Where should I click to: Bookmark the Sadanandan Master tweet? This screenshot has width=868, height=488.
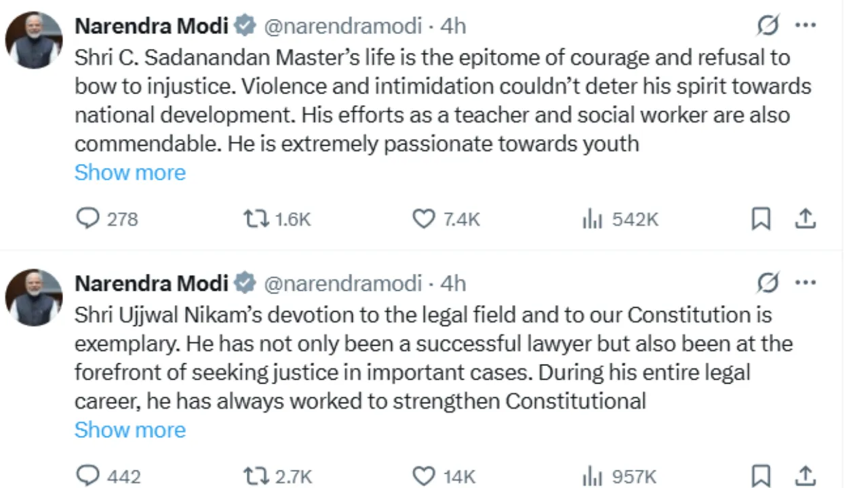[761, 218]
